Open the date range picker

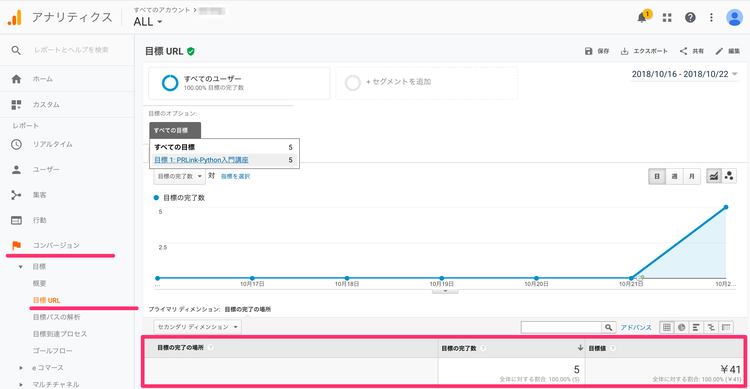click(x=684, y=74)
